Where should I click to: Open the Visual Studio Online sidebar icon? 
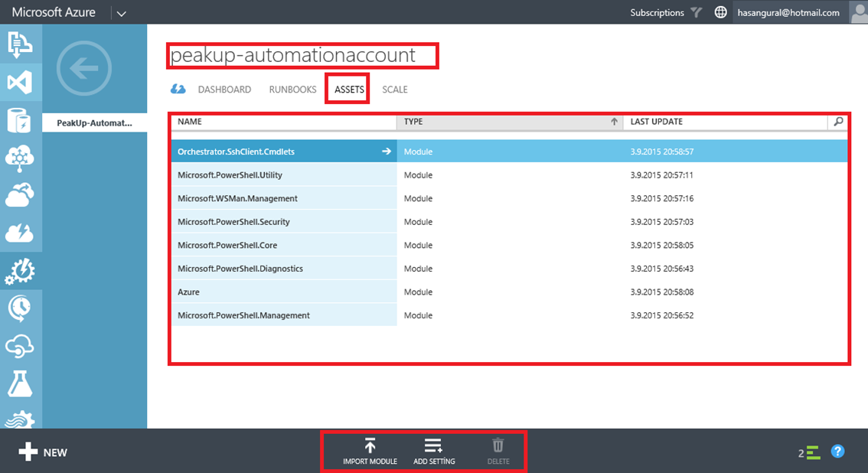pyautogui.click(x=20, y=83)
